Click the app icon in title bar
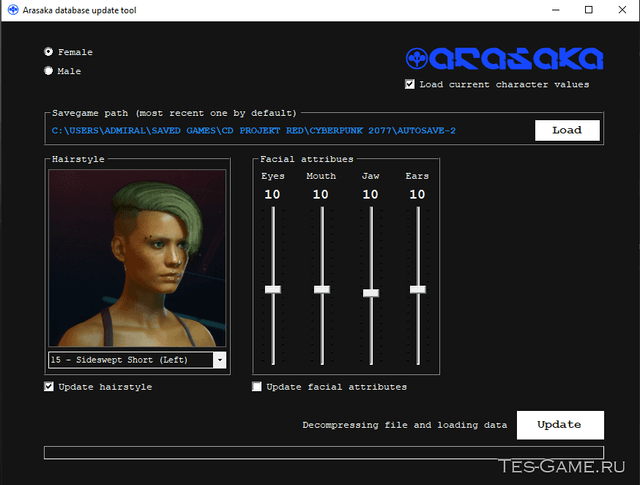 (13, 10)
